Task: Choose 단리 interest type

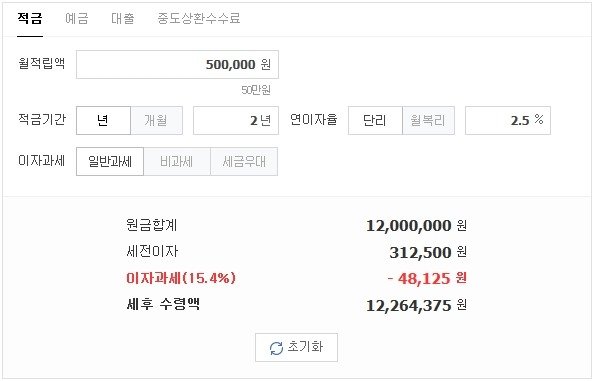Action: pos(375,120)
